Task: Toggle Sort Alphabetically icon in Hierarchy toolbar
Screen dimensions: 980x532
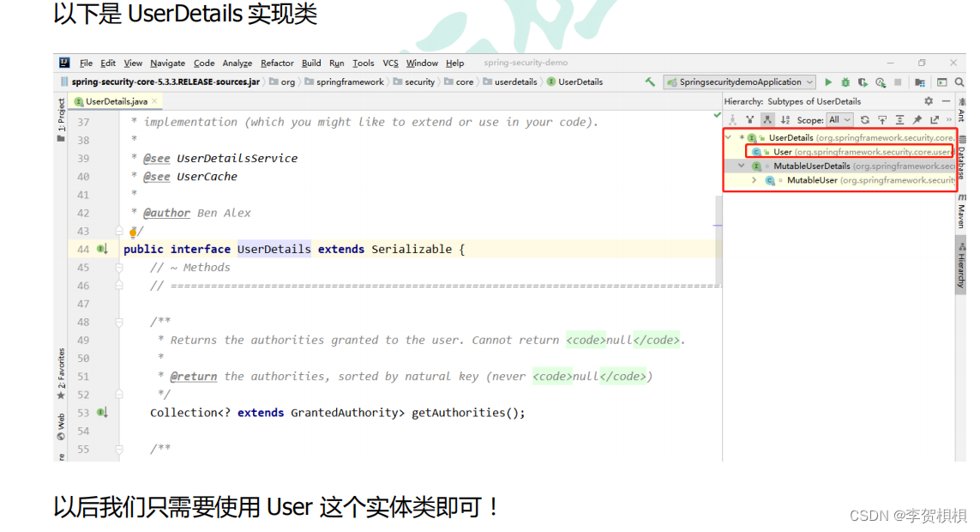Action: click(x=785, y=119)
